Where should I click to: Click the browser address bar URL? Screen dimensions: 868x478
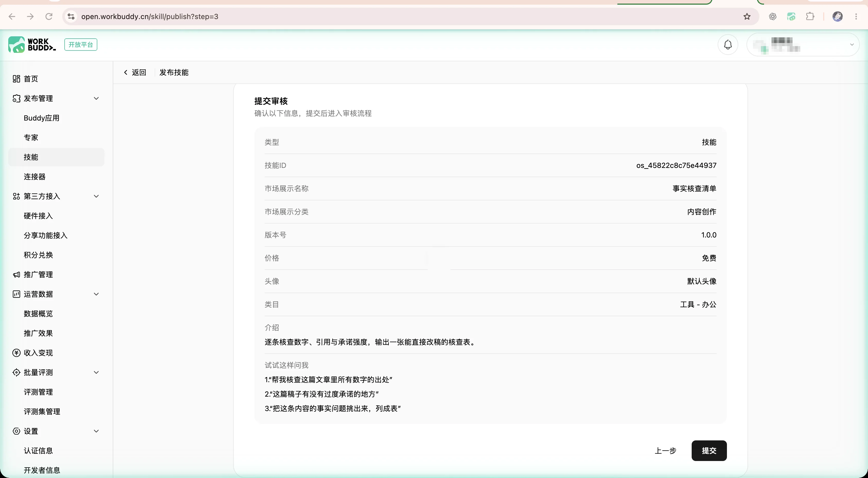150,16
